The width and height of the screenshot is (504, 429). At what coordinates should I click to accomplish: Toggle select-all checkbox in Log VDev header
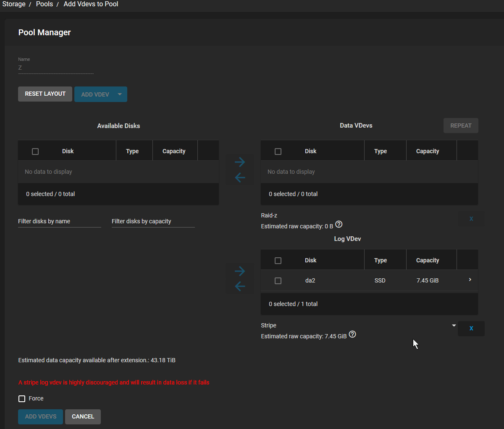278,261
